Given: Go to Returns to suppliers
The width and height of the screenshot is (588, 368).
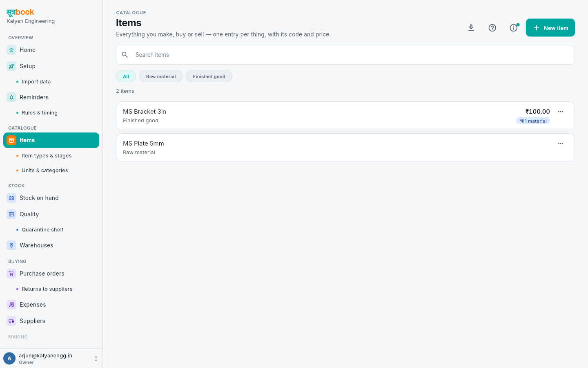Looking at the screenshot, I should (47, 289).
